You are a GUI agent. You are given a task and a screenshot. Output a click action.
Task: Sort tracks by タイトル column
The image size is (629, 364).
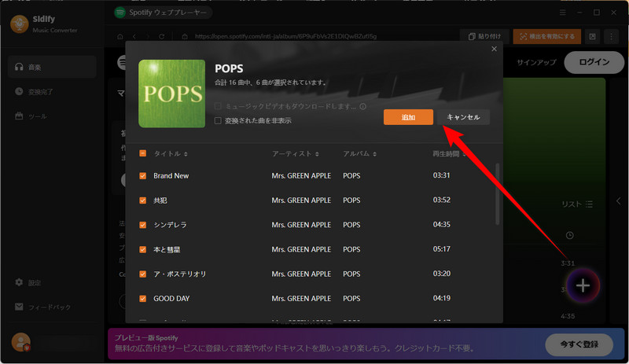[x=171, y=154]
